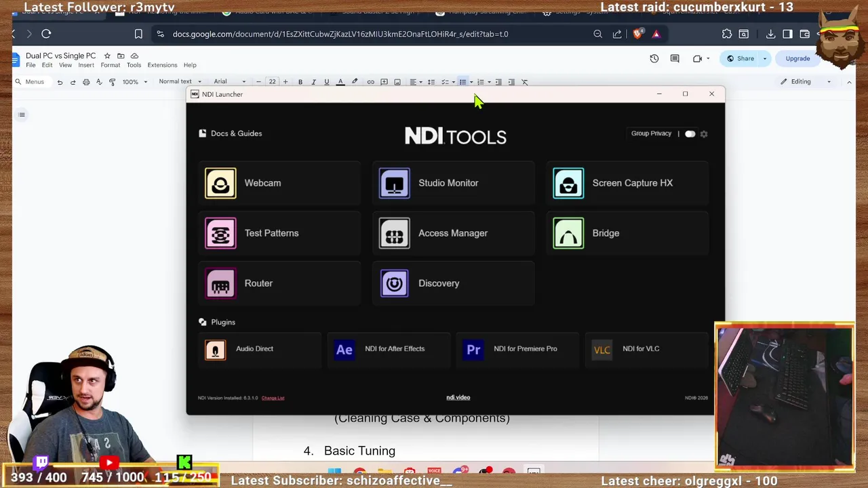
Task: Open the Format menu
Action: click(110, 65)
